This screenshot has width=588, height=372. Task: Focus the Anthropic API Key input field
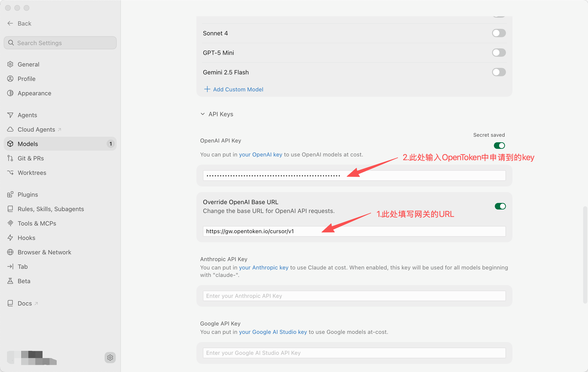pyautogui.click(x=354, y=296)
